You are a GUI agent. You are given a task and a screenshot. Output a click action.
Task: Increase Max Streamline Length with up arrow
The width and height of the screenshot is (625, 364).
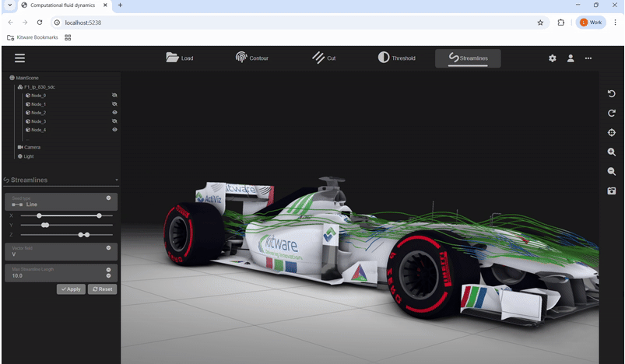(x=108, y=270)
